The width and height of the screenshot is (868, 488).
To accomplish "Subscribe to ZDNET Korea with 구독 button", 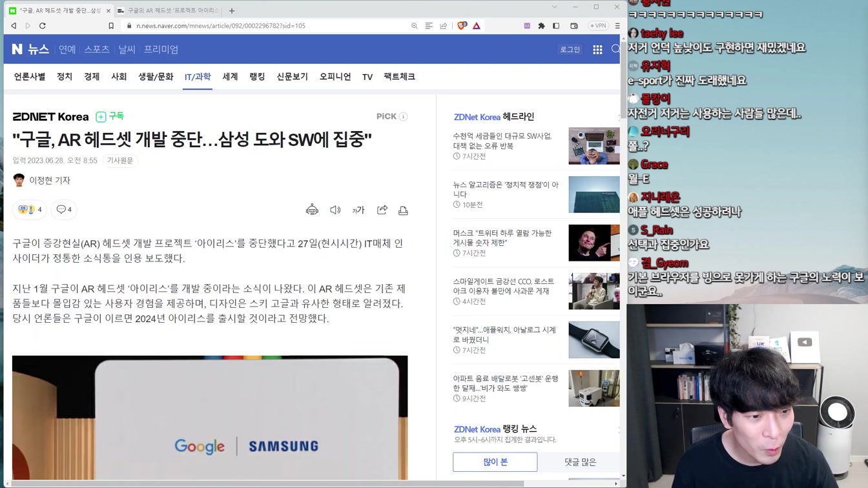I will [110, 116].
